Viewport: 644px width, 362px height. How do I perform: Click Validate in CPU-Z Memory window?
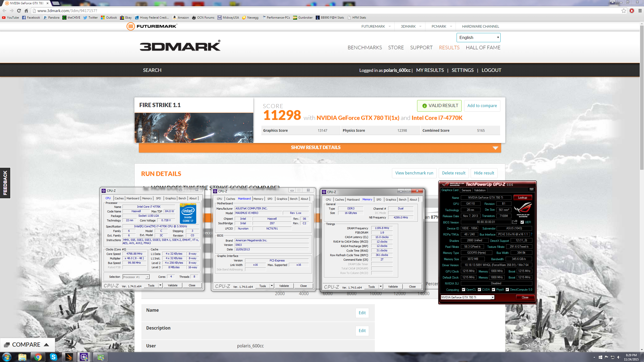(393, 287)
